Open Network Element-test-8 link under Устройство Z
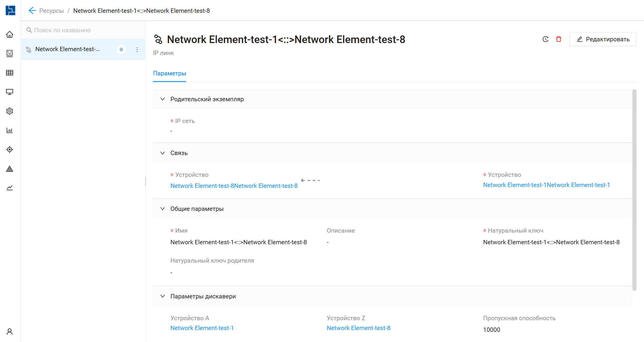The image size is (644, 342). (358, 328)
